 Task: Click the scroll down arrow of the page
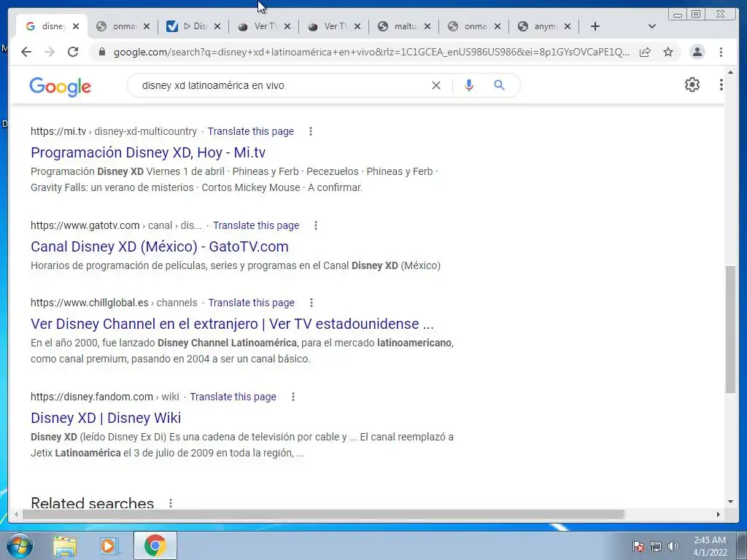[730, 502]
